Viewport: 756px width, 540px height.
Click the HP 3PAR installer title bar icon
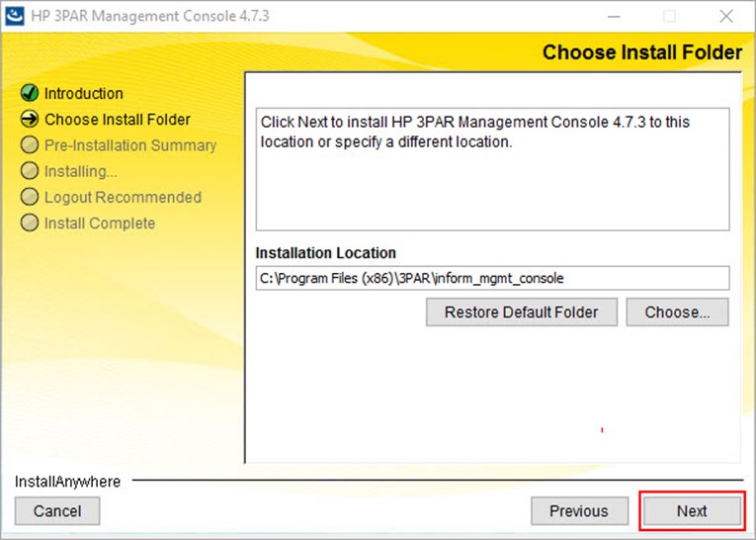click(15, 16)
